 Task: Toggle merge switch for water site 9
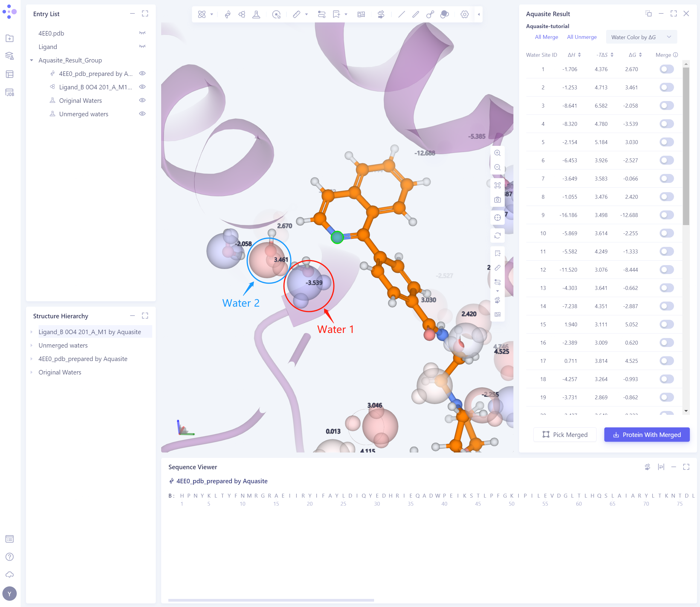click(666, 215)
